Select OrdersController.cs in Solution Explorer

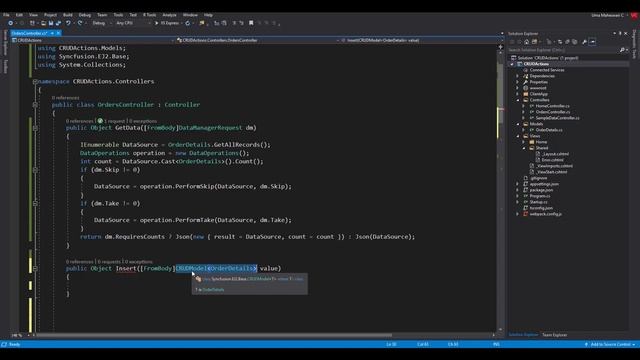(x=553, y=112)
